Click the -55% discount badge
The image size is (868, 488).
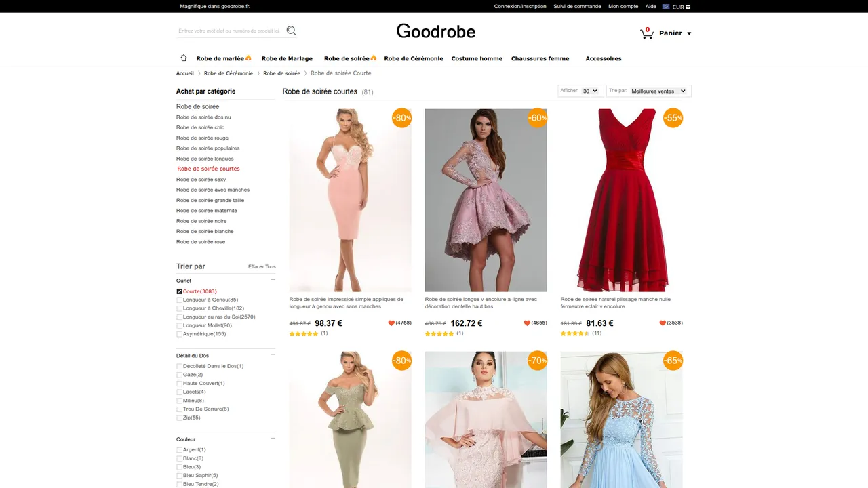(673, 118)
